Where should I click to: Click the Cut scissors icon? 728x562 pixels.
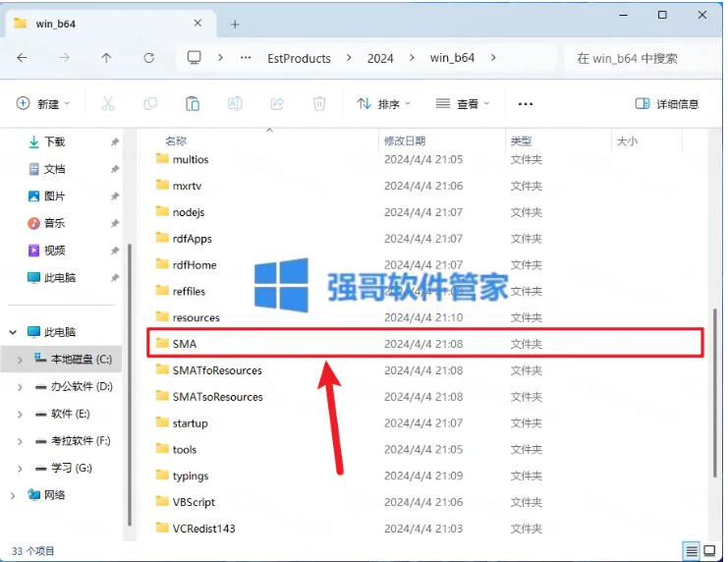pos(108,103)
